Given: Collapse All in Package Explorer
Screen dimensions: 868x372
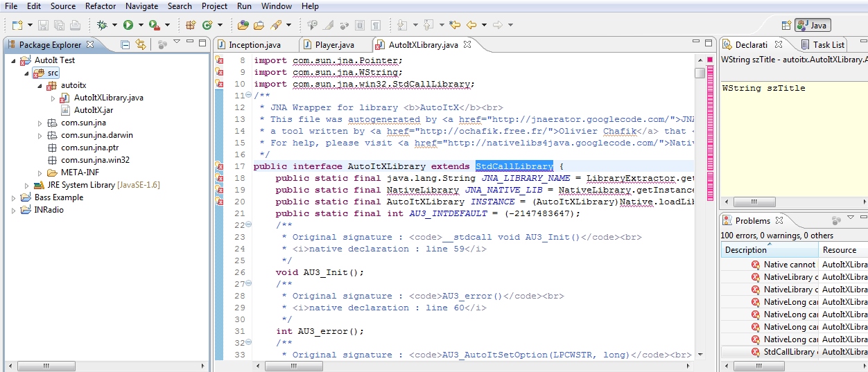Looking at the screenshot, I should pos(125,44).
